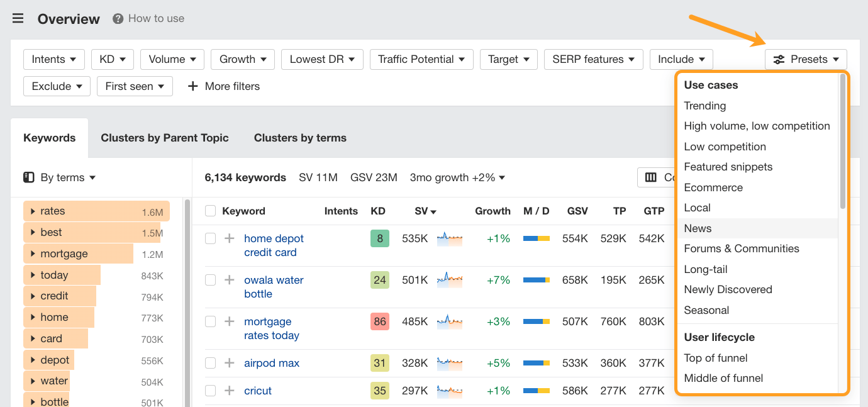868x407 pixels.
Task: Click the plus icon beside home depot credit card
Action: tap(229, 238)
